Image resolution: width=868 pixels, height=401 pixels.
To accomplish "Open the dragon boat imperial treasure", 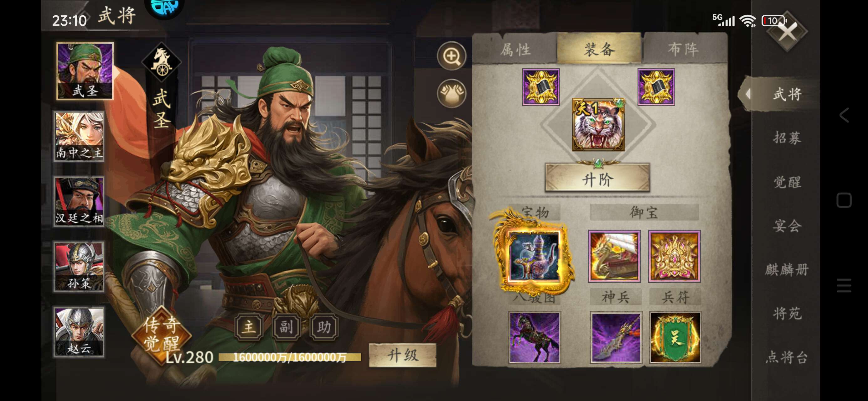I will [614, 256].
